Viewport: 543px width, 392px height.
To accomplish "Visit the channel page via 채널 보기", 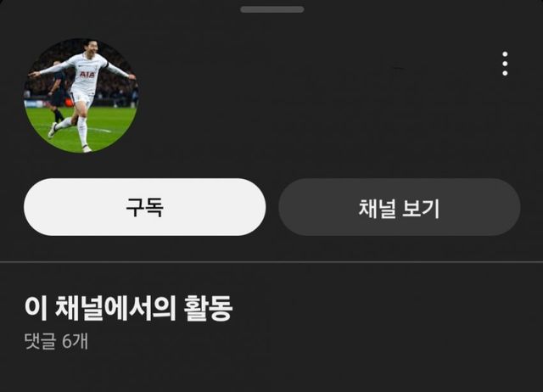I will pyautogui.click(x=400, y=207).
